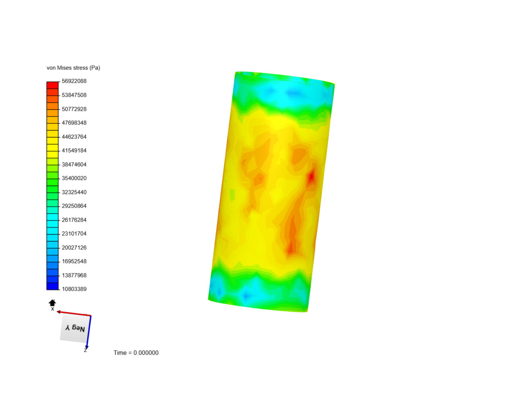The width and height of the screenshot is (532, 399).
Task: Click the X axis label
Action: [x=52, y=309]
